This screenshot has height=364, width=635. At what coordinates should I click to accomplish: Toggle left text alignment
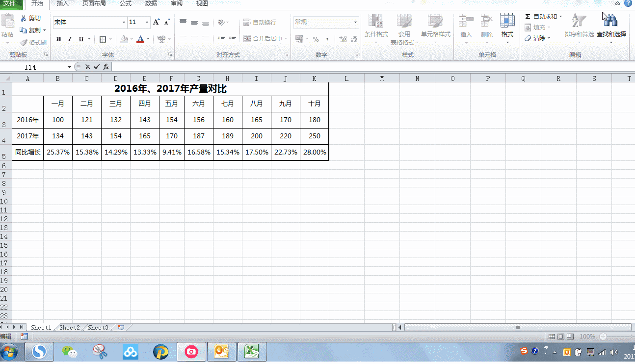pyautogui.click(x=183, y=39)
